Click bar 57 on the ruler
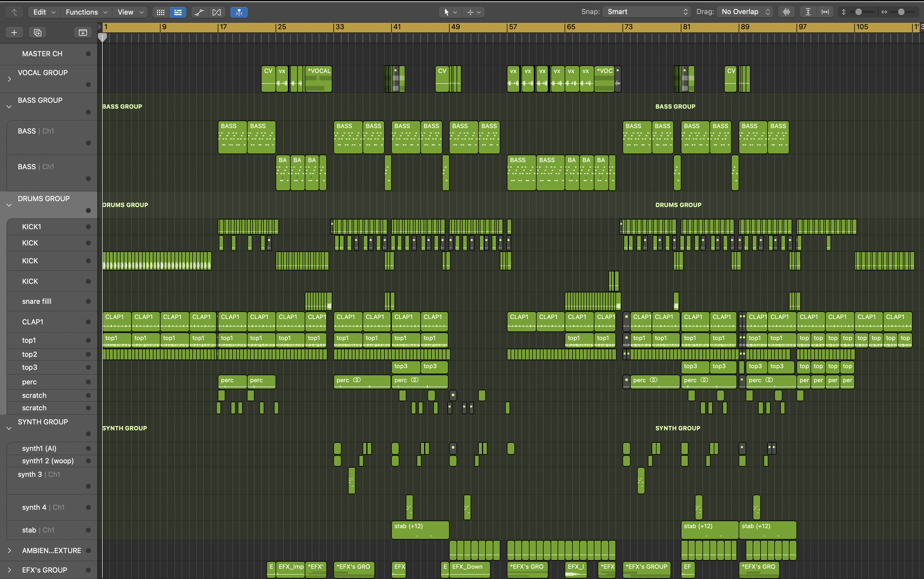 pyautogui.click(x=513, y=27)
